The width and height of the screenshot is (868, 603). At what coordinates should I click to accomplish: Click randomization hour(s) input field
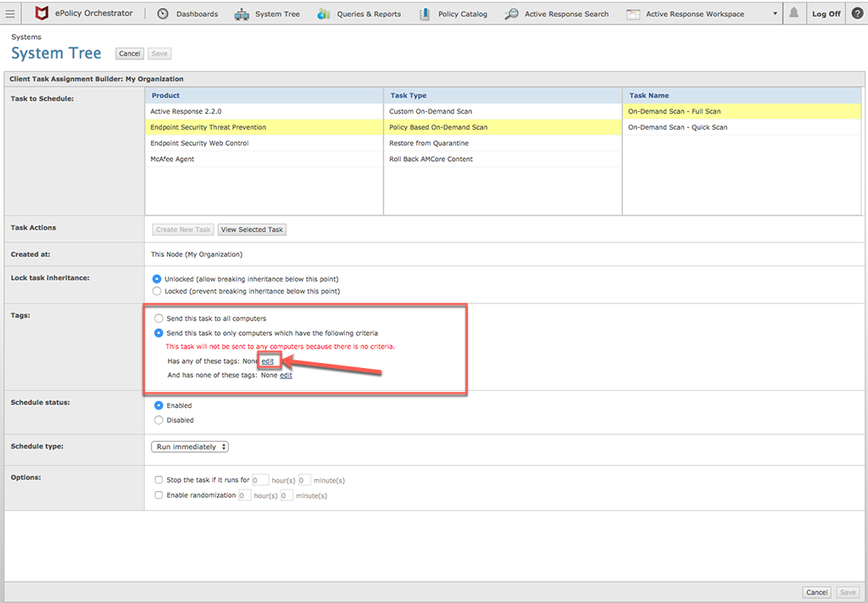[x=245, y=495]
